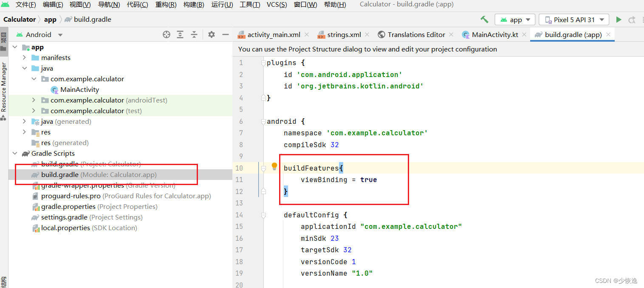
Task: Click the rerun icon next to Run
Action: [x=632, y=20]
